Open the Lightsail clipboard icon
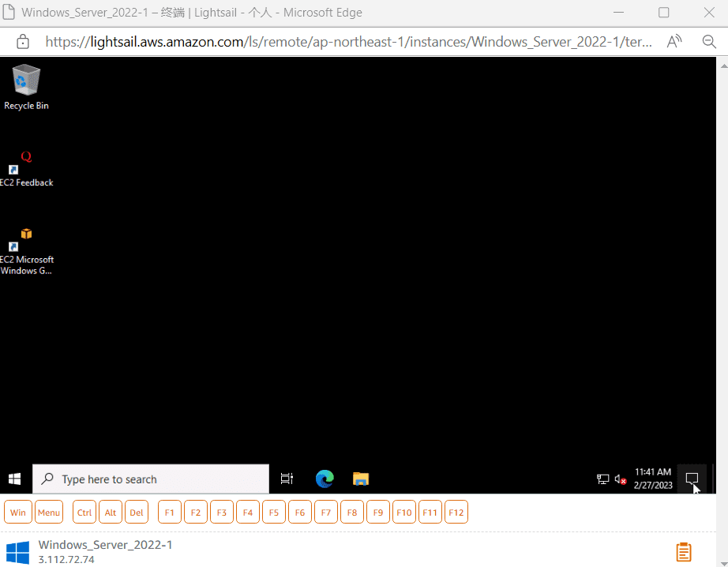The image size is (728, 567). (684, 551)
